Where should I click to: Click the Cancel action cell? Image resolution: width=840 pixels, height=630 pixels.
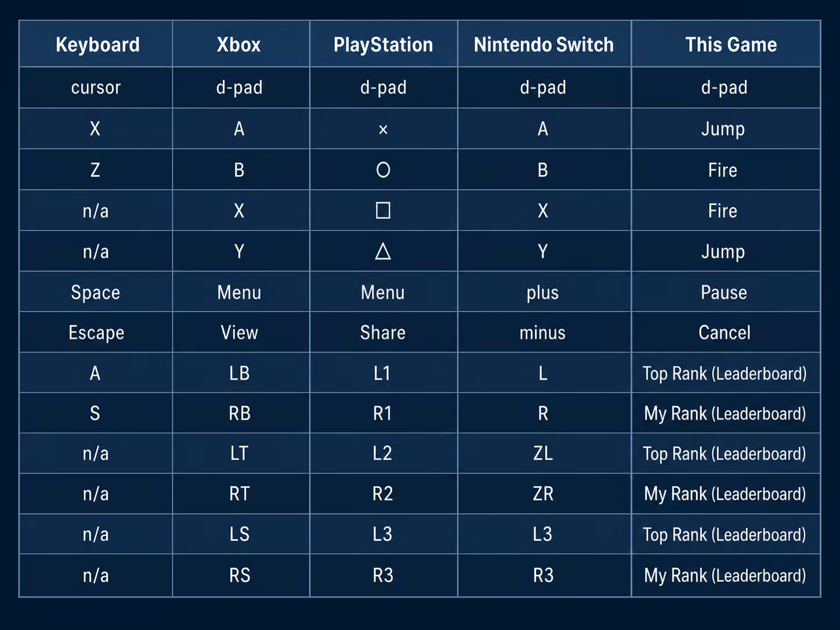tap(725, 332)
